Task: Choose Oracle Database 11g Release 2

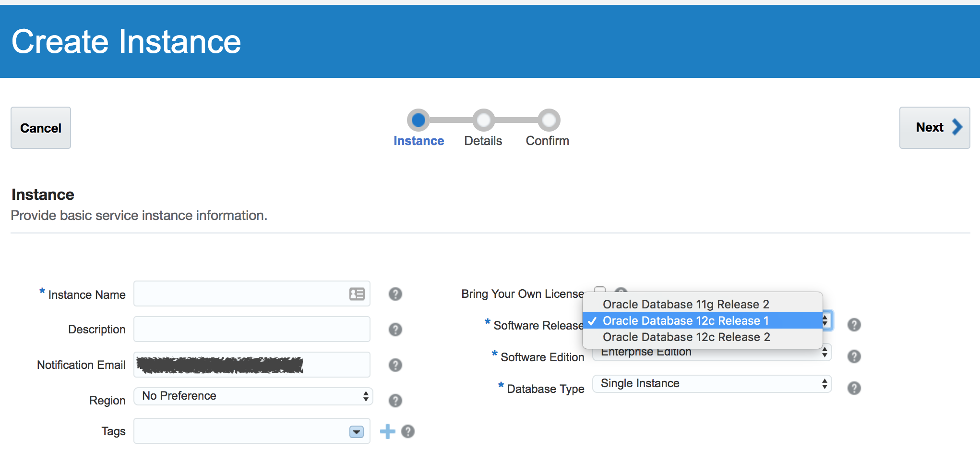Action: point(702,304)
